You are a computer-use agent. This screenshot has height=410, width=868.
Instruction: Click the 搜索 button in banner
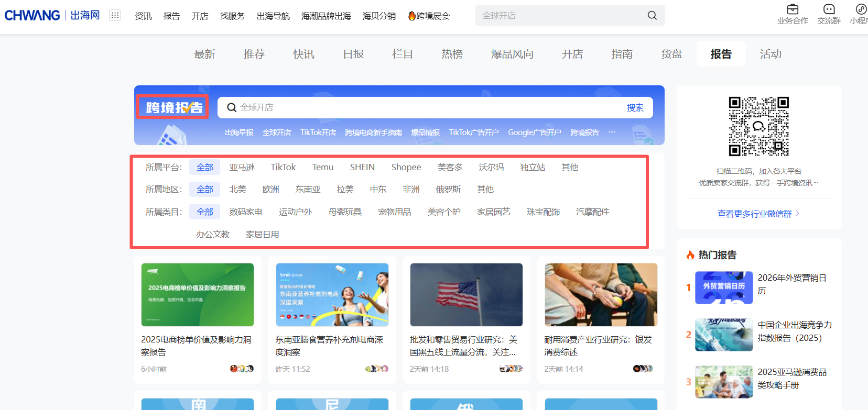635,107
